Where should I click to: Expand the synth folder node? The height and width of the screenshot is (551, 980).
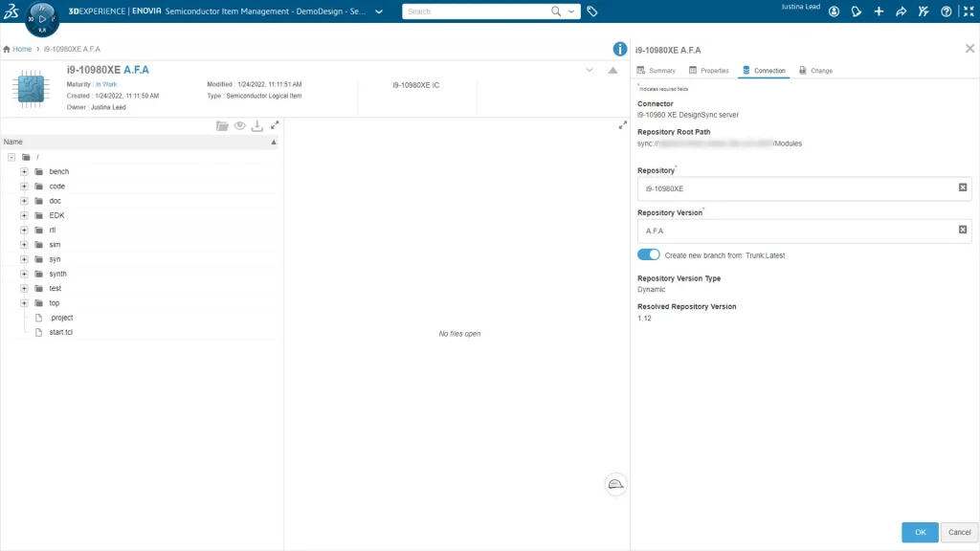point(24,274)
